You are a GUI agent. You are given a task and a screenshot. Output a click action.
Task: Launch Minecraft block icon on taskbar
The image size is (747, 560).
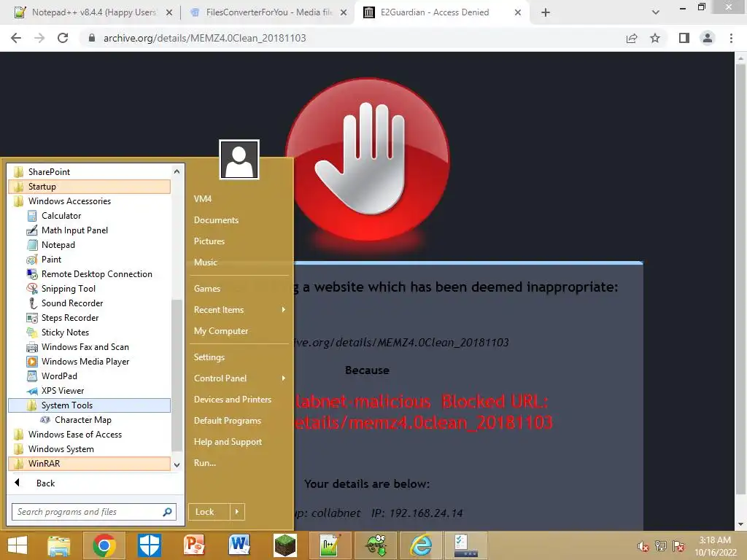click(285, 545)
